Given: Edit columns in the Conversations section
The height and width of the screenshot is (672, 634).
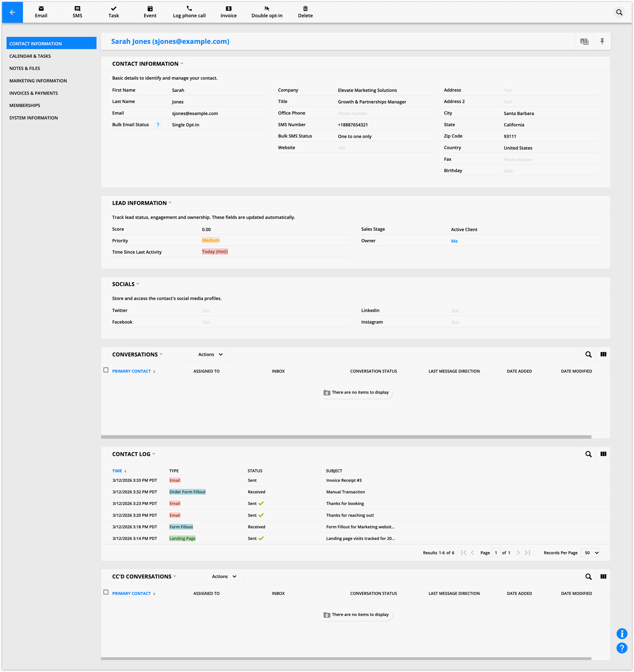Looking at the screenshot, I should point(603,354).
